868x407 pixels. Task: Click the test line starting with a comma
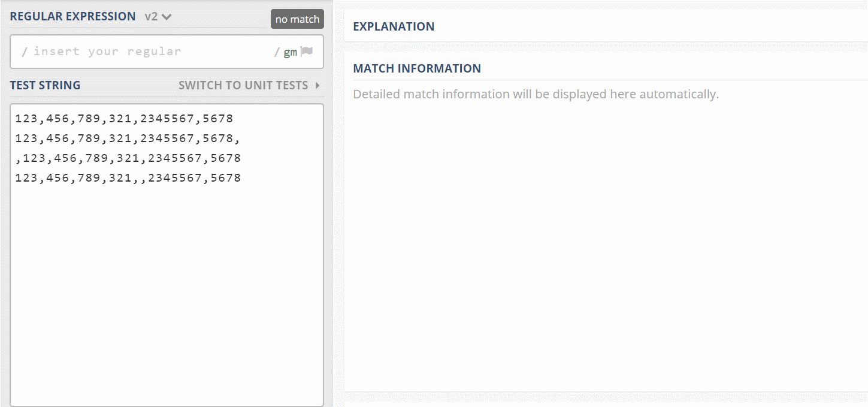click(x=128, y=158)
